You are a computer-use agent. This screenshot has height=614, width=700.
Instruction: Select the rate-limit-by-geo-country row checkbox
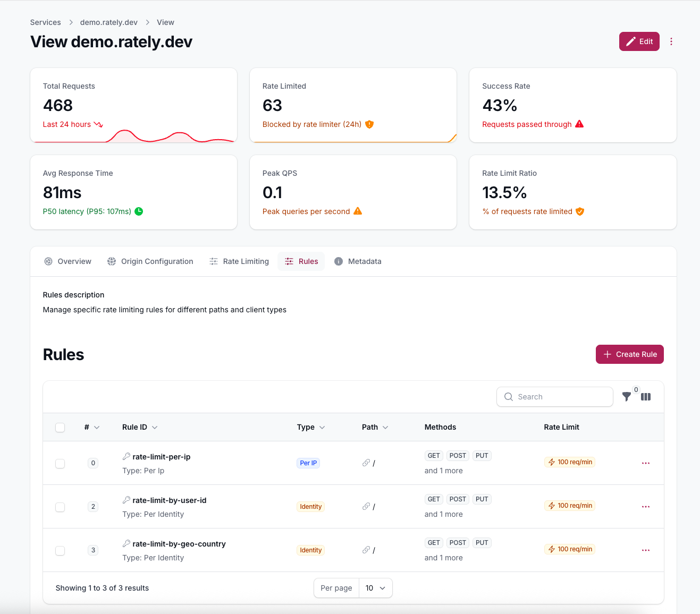pyautogui.click(x=60, y=551)
